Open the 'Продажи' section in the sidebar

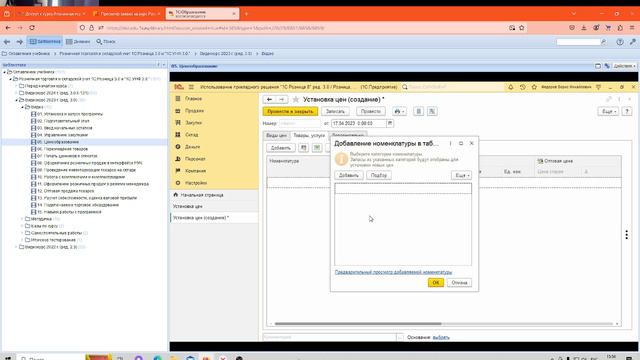(x=194, y=111)
